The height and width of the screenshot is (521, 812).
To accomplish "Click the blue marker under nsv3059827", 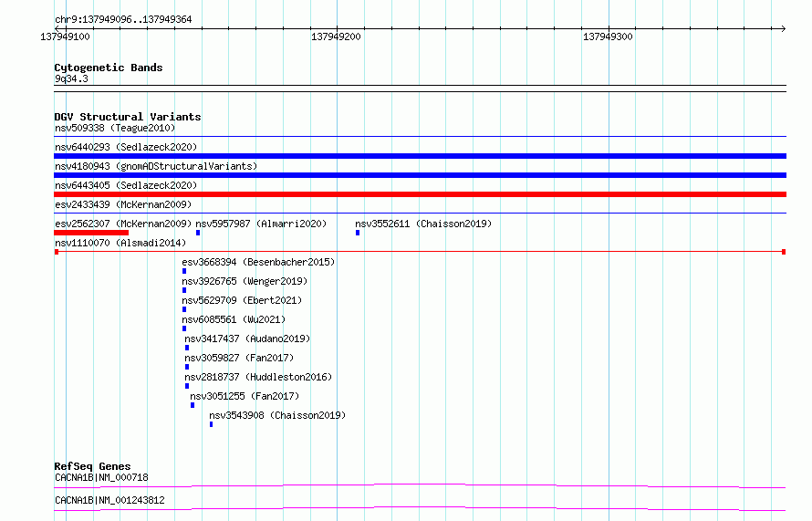I will tap(187, 367).
